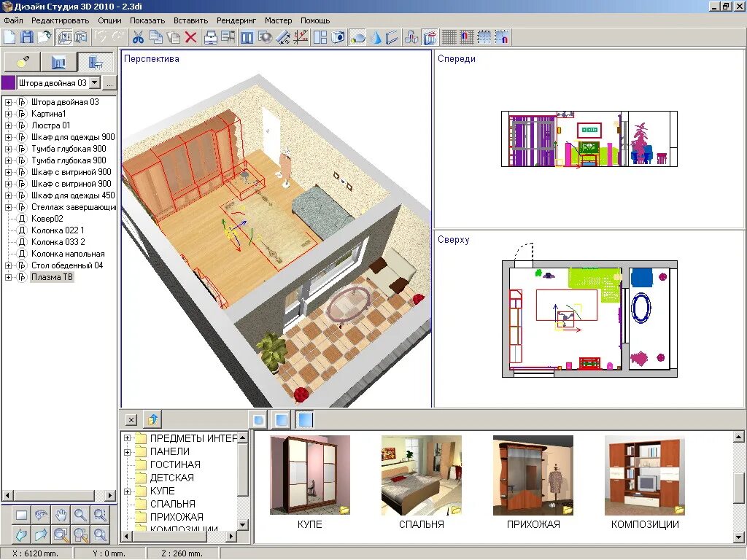Click the New document icon in toolbar
The image size is (747, 560).
[x=9, y=36]
